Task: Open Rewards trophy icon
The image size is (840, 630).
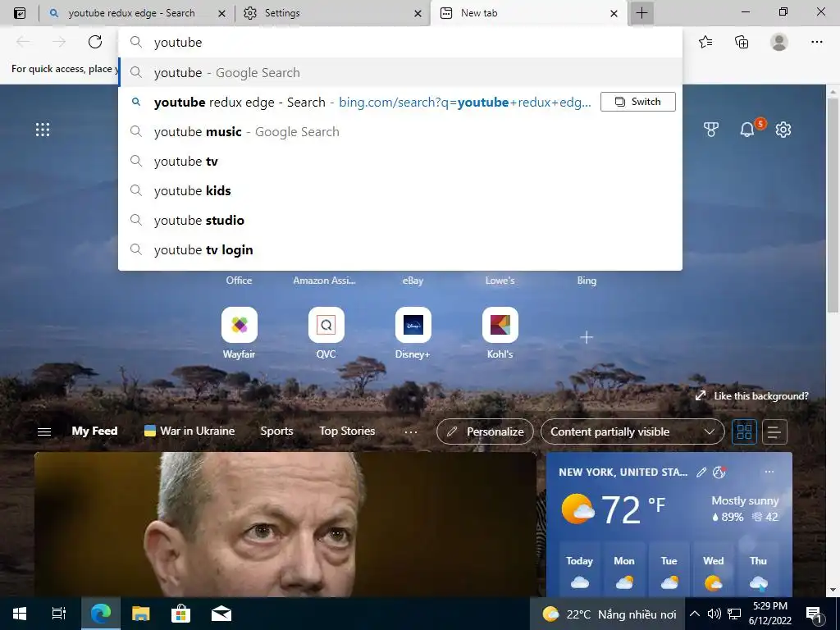Action: pyautogui.click(x=711, y=129)
